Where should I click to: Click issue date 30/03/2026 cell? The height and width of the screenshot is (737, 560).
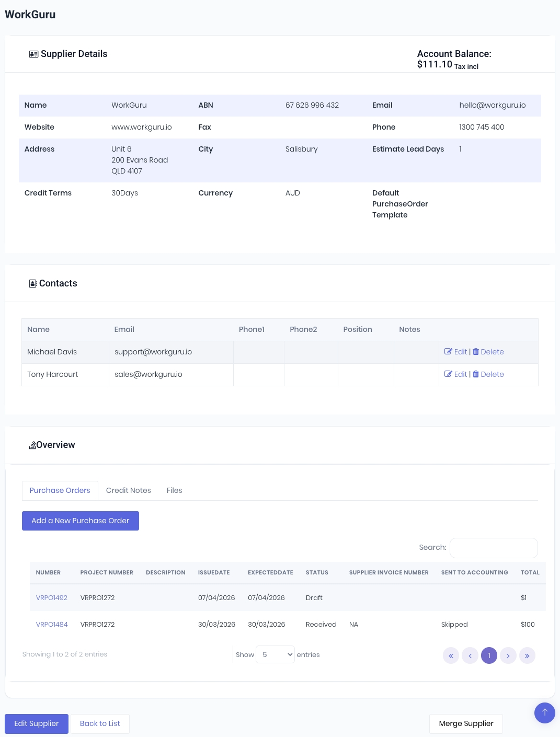click(x=216, y=625)
